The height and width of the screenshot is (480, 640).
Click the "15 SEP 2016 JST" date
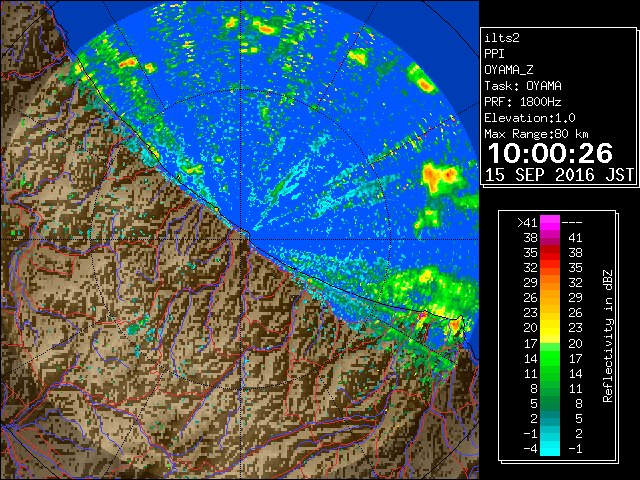[559, 175]
